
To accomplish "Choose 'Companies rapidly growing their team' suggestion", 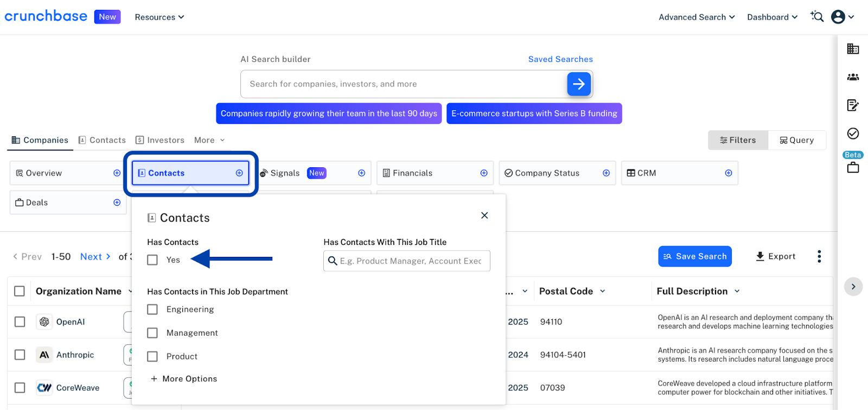I will coord(329,113).
